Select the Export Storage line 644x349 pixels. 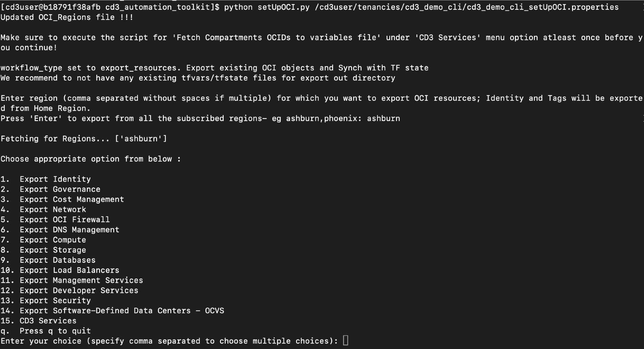click(43, 250)
